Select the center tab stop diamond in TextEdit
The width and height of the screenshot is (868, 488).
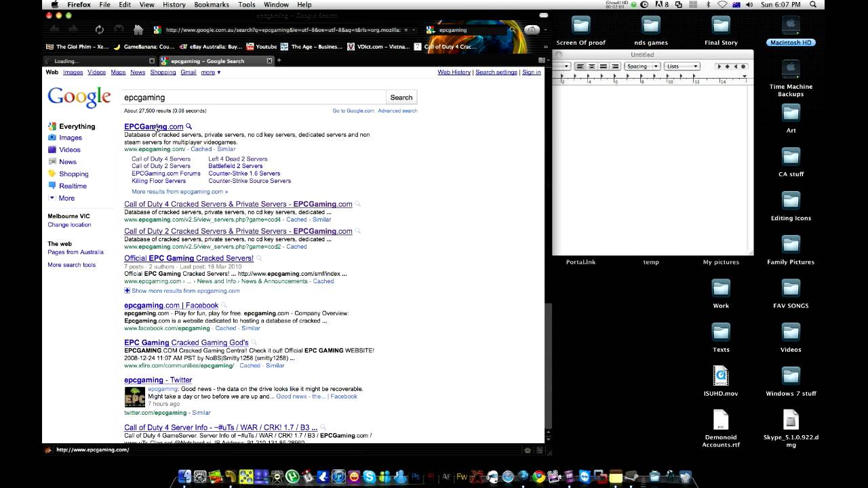pos(728,66)
